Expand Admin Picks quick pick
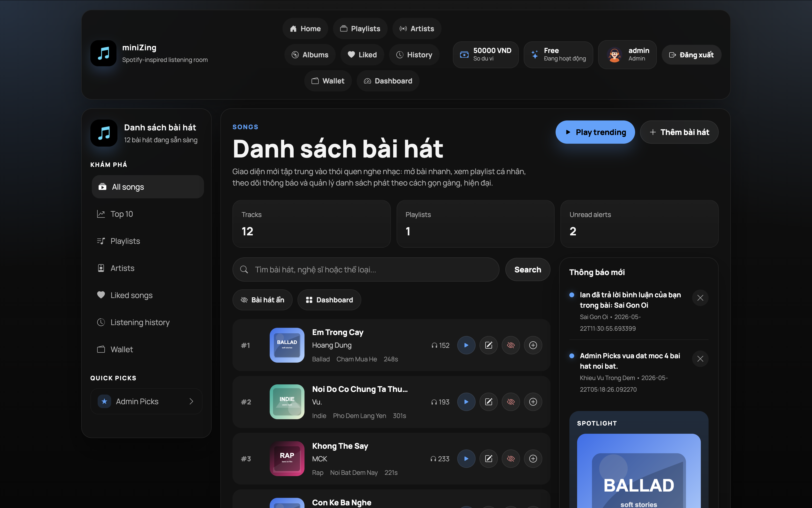Screen dimensions: 812x508 coord(146,402)
